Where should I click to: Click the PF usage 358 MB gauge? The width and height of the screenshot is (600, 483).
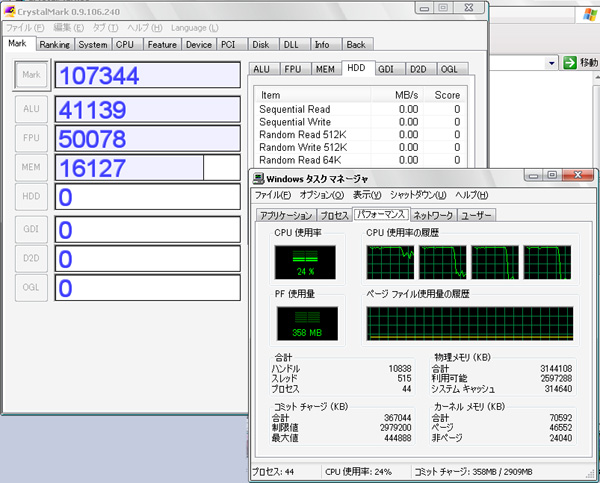pyautogui.click(x=307, y=323)
